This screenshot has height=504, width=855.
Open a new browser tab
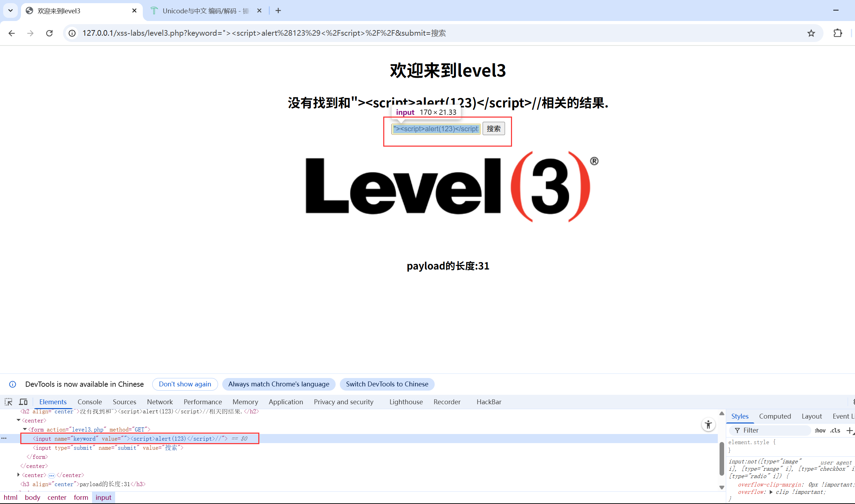click(x=278, y=11)
